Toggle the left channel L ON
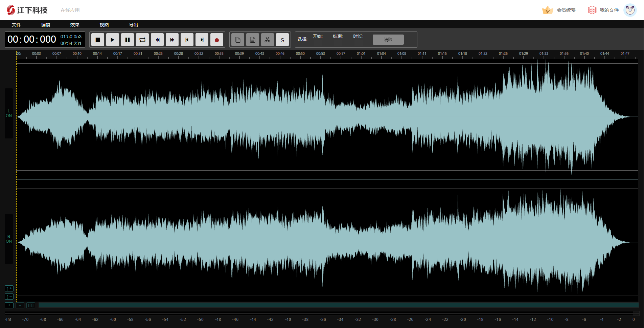The width and height of the screenshot is (644, 328). click(9, 113)
